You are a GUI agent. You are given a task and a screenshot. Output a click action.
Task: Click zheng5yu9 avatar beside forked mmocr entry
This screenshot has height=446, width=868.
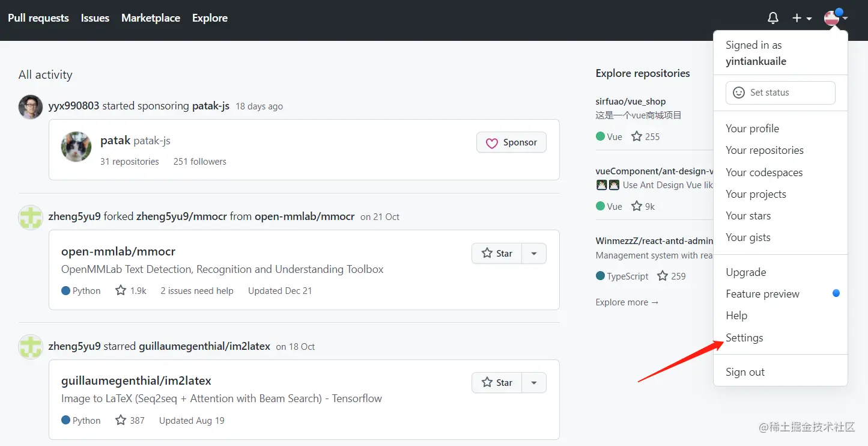31,217
